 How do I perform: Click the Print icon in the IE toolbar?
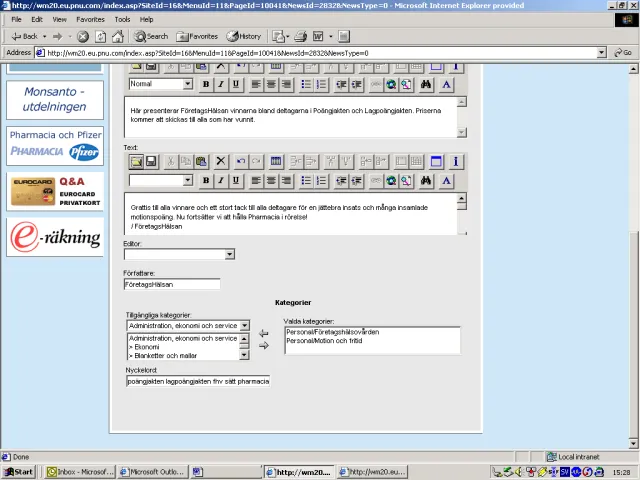[300, 37]
